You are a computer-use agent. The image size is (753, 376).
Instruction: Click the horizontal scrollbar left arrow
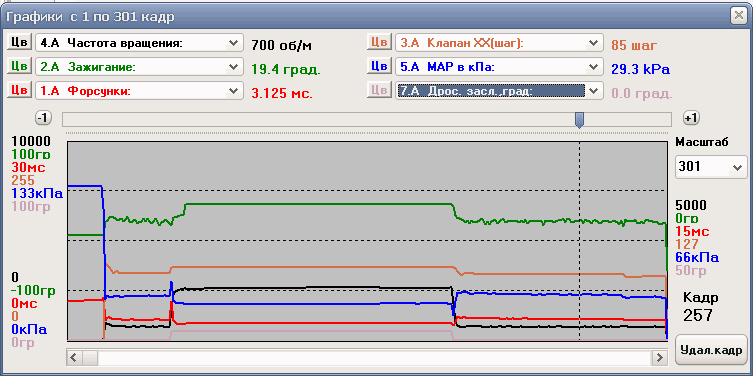pos(74,357)
